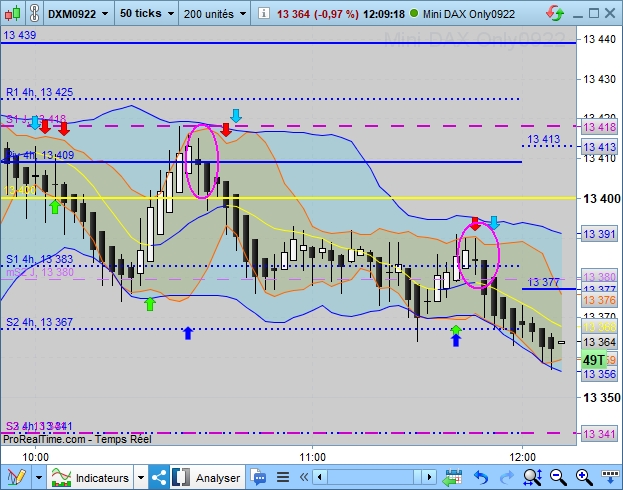Click the red-green refresh arrows icon
This screenshot has height=490, width=623.
pos(555,14)
